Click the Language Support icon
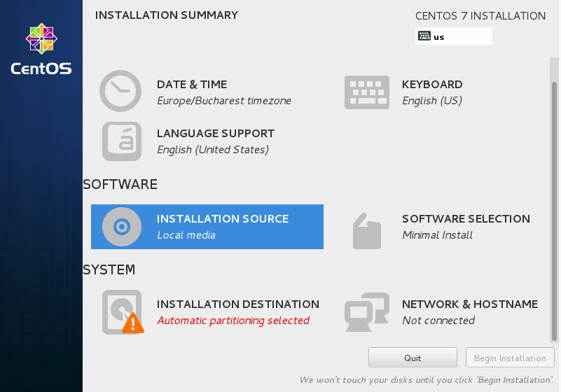This screenshot has width=561, height=392. (x=121, y=141)
